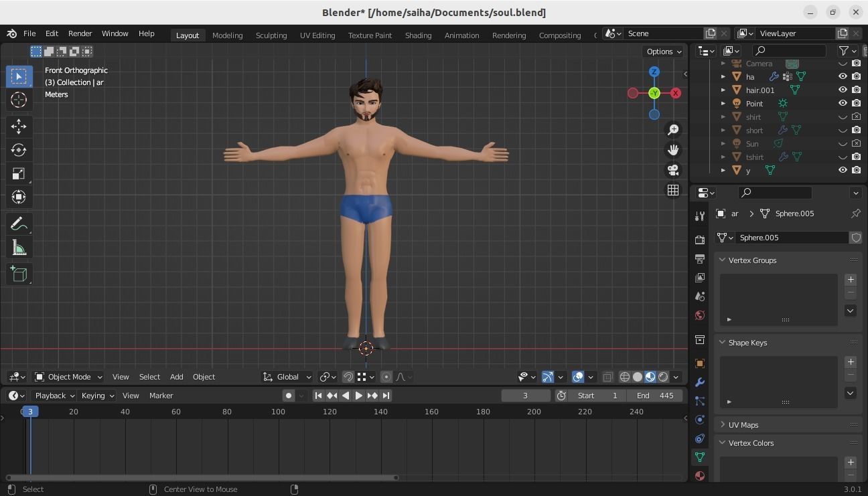Viewport: 868px width, 496px height.
Task: Add a new vertex group with plus
Action: pos(851,280)
